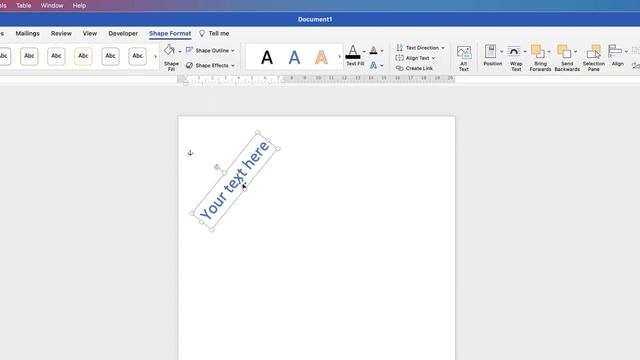This screenshot has width=640, height=360.
Task: Apply the Abc shape style left of the yellow one
Action: point(56,56)
